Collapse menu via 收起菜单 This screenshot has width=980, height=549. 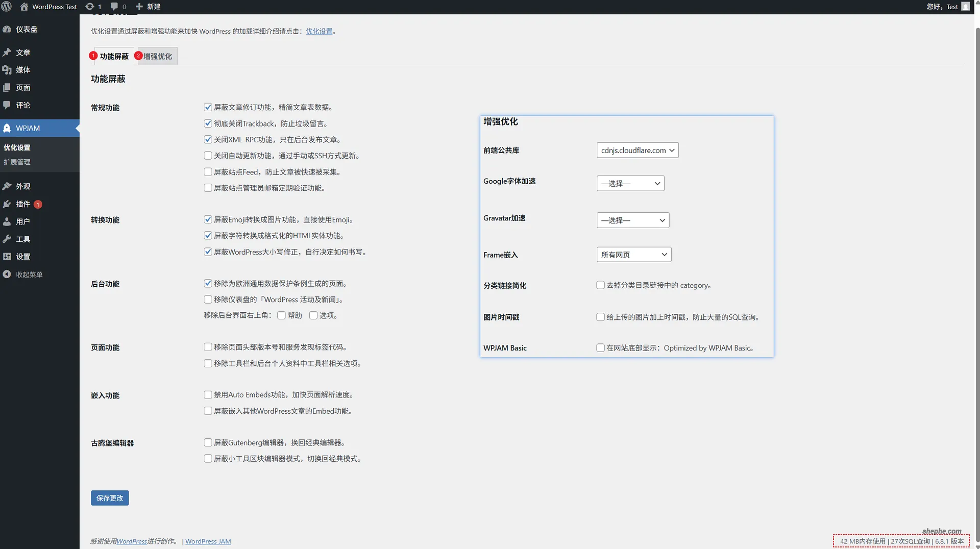[28, 274]
